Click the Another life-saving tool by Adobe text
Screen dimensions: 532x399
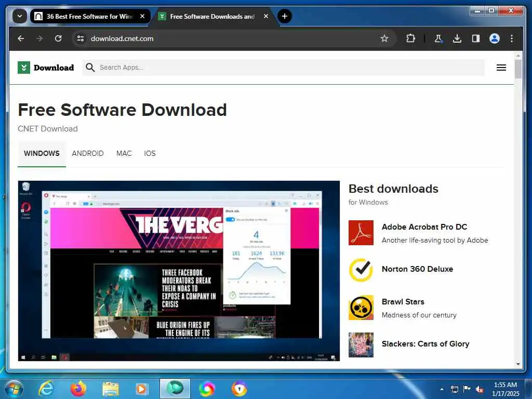click(x=435, y=240)
